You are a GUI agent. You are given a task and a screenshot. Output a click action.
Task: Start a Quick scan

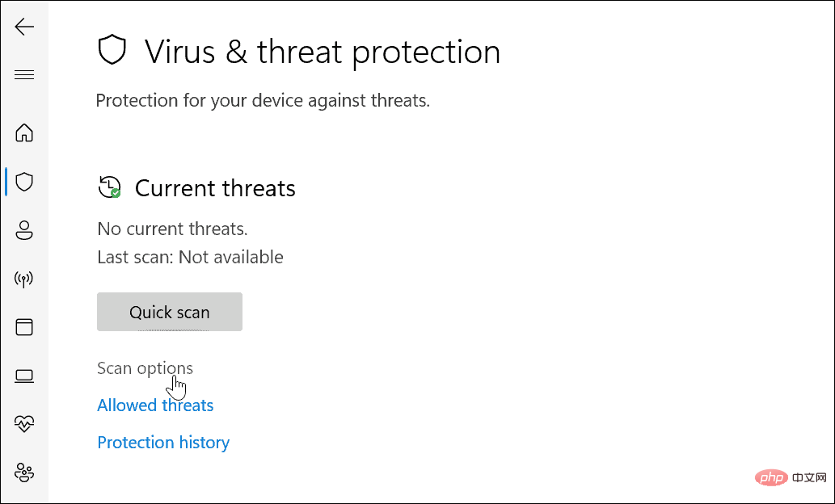(169, 312)
